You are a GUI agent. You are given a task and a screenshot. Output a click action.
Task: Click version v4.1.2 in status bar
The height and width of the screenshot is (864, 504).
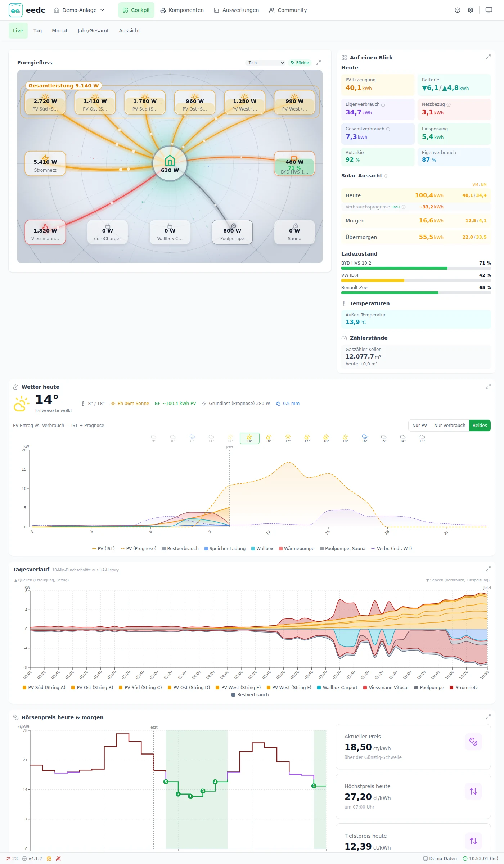pos(32,859)
